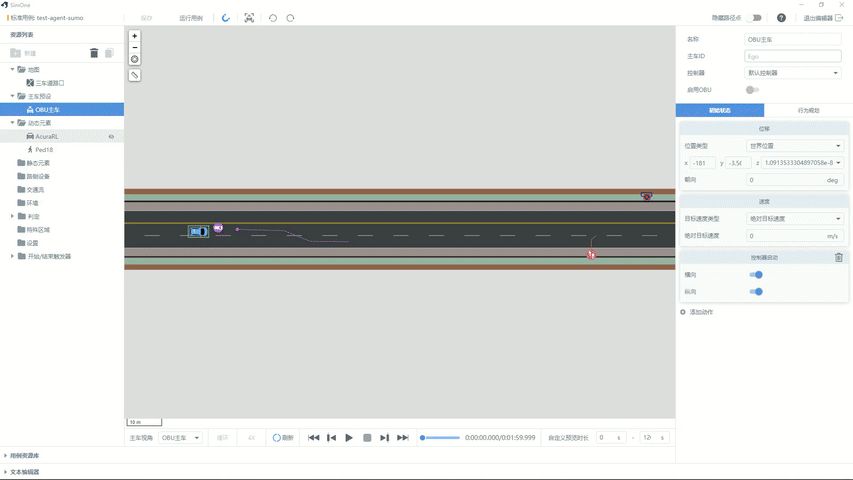853x480 pixels.
Task: Open the 控制器 dropdown
Action: point(792,73)
